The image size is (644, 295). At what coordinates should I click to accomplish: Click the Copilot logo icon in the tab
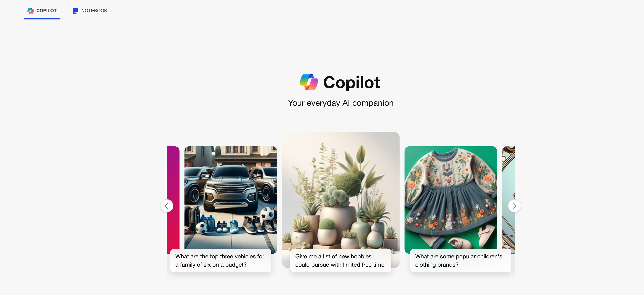tap(30, 11)
